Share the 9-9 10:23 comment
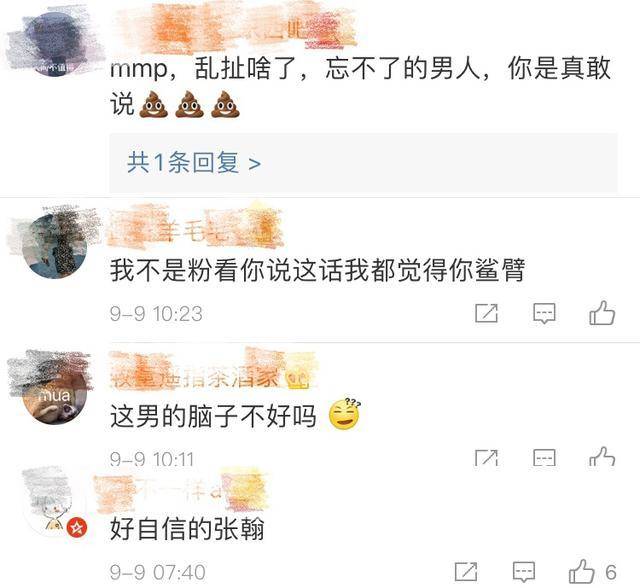 point(487,313)
